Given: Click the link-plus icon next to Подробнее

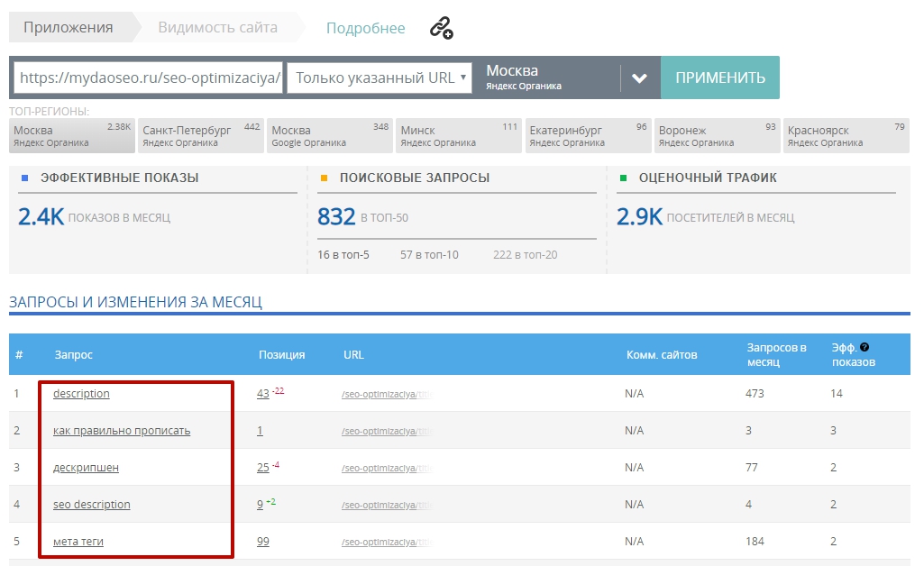Looking at the screenshot, I should [x=441, y=28].
